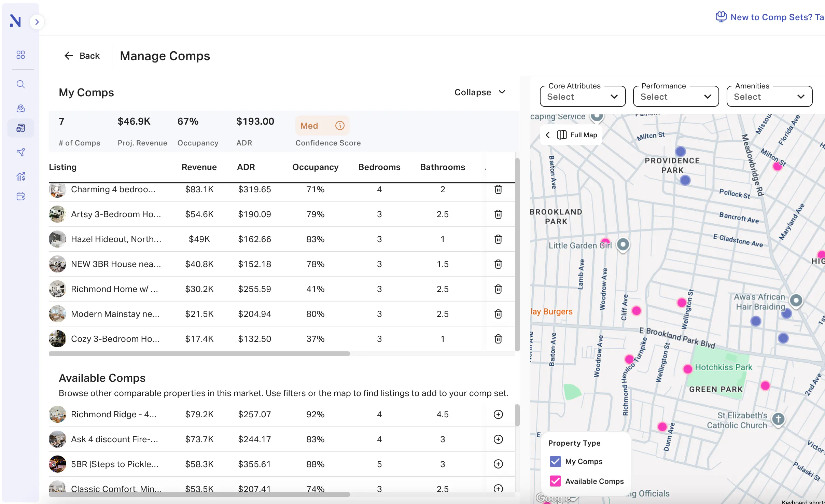This screenshot has height=504, width=825.
Task: Open the search icon in sidebar
Action: [20, 84]
